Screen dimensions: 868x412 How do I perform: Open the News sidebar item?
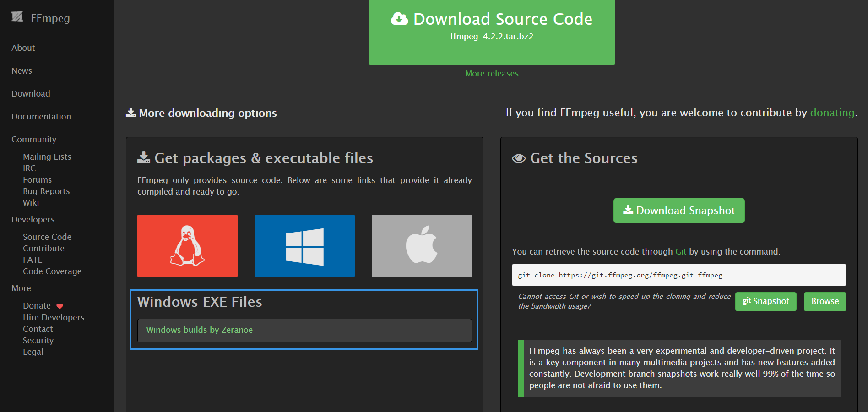click(22, 71)
